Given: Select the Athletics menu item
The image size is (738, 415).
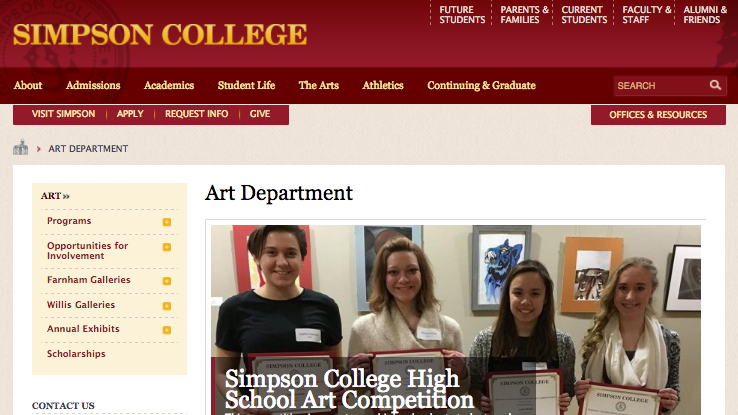Looking at the screenshot, I should [383, 85].
